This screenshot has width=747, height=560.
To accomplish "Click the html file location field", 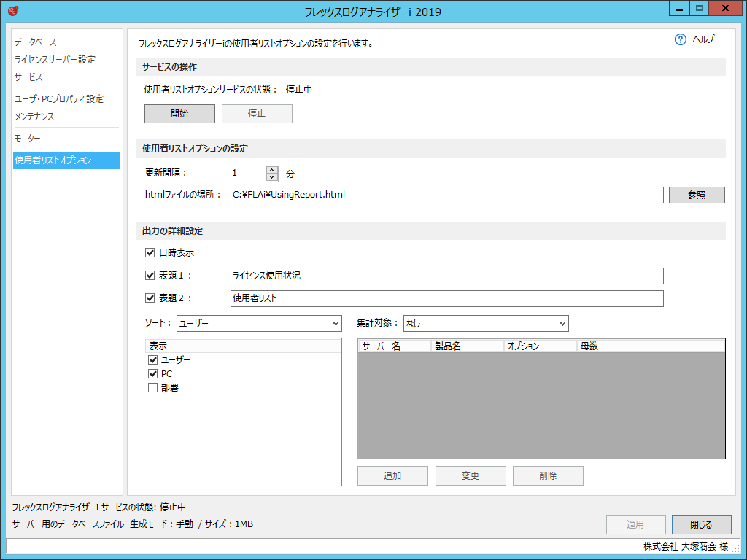I will pos(447,195).
